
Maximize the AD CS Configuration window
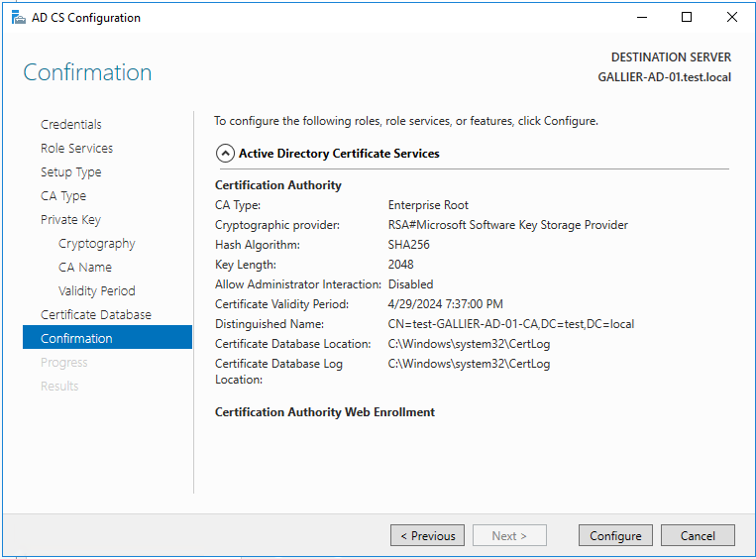point(687,18)
